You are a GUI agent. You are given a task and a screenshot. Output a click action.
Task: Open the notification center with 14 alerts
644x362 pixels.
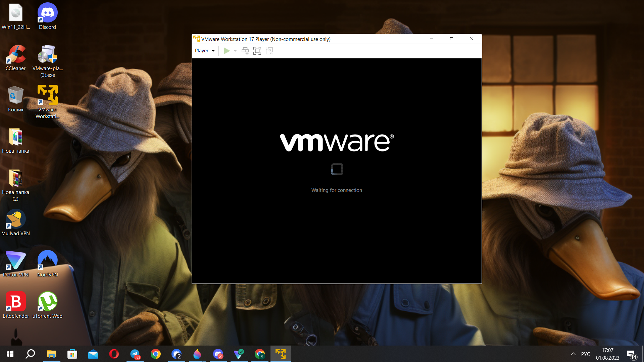(631, 354)
